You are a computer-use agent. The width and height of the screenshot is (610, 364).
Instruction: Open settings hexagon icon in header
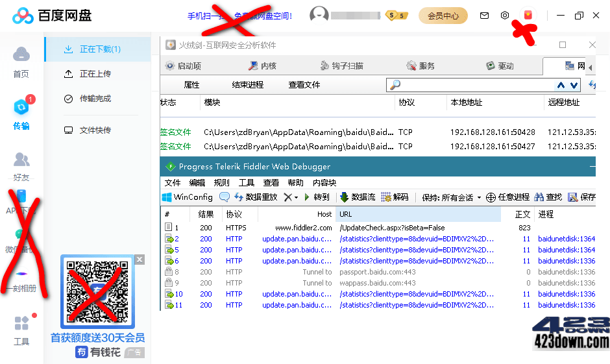tap(505, 16)
